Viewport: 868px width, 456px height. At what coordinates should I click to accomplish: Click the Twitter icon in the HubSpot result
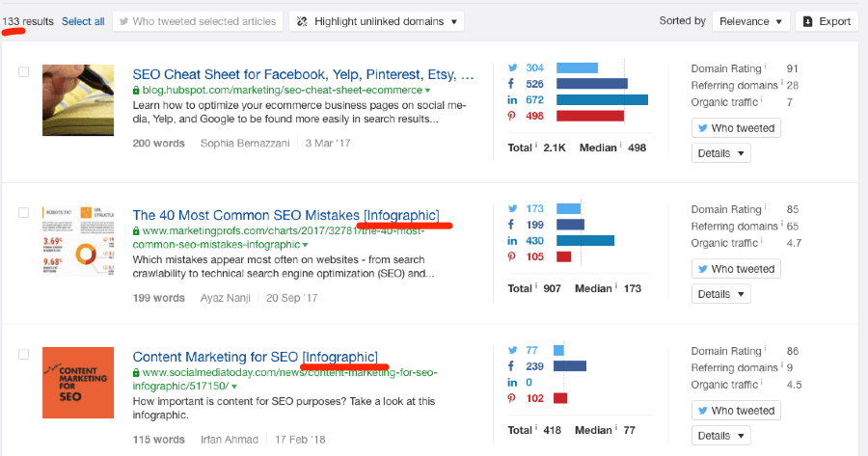(x=513, y=67)
